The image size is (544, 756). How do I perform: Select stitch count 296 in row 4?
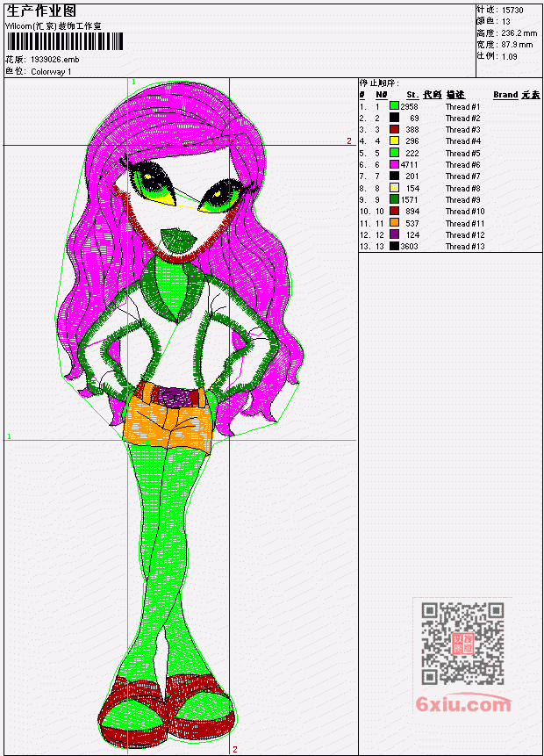(412, 141)
